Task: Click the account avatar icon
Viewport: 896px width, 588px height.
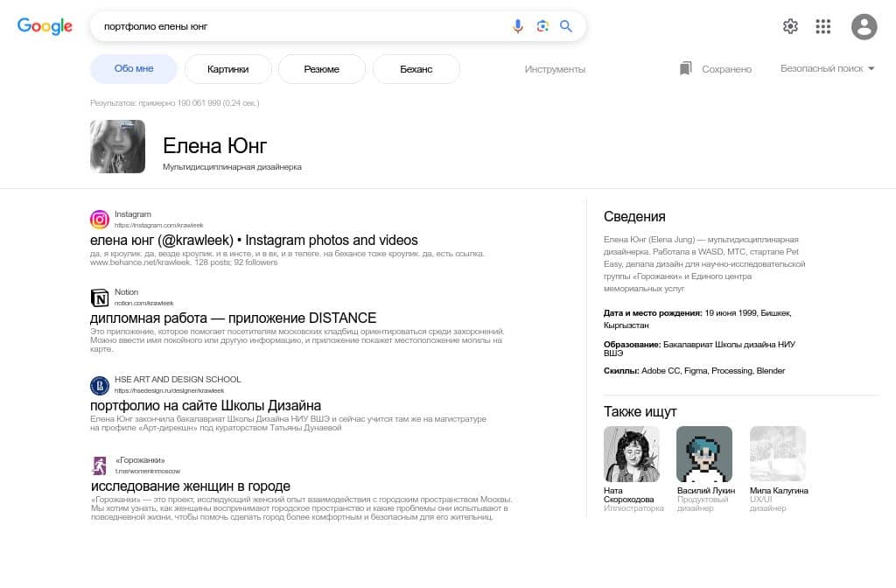Action: pos(864,26)
